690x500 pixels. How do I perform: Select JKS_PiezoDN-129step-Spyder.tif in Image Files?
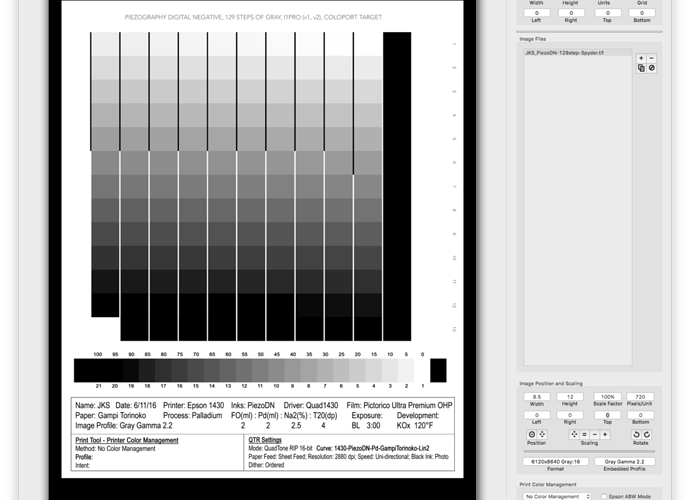coord(578,53)
